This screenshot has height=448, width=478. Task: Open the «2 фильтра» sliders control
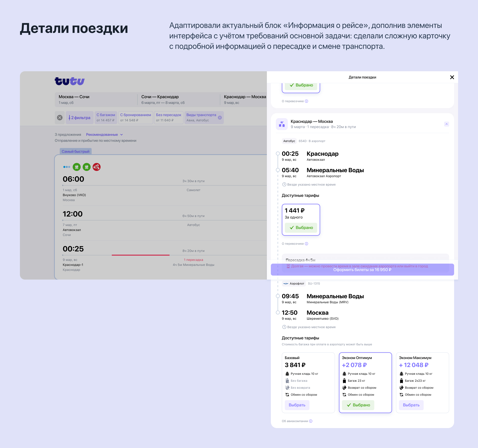pyautogui.click(x=79, y=117)
